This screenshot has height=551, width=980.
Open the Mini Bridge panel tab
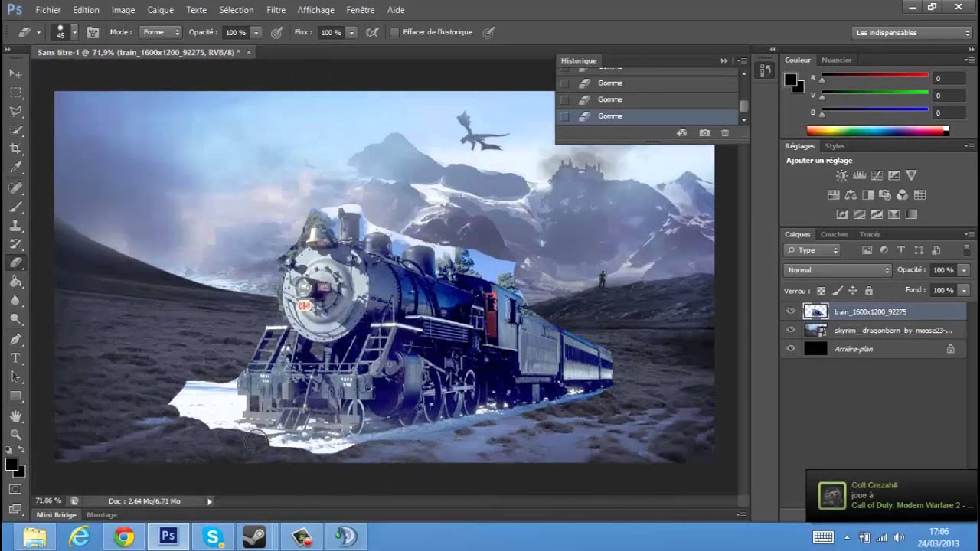click(57, 515)
